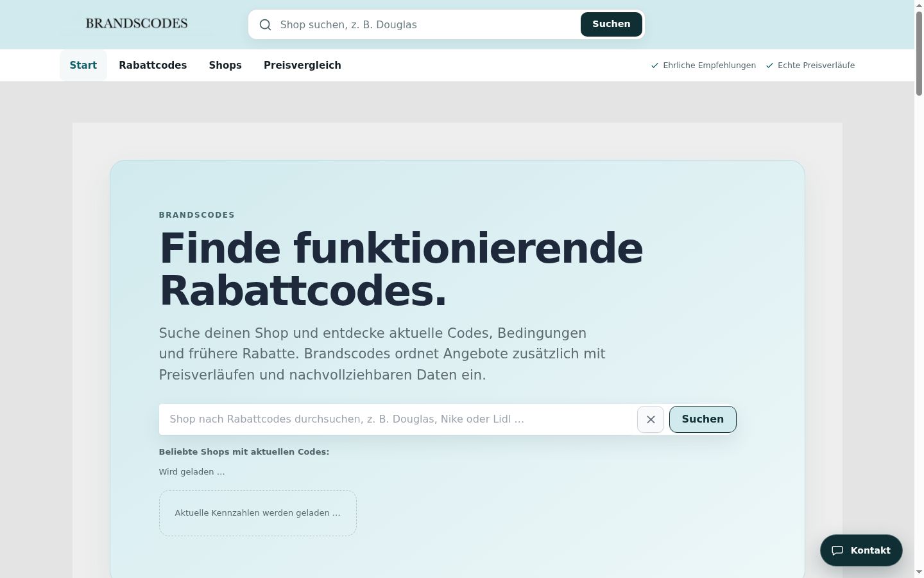Click the BRANDSCODES logo
The height and width of the screenshot is (578, 924).
click(x=137, y=24)
